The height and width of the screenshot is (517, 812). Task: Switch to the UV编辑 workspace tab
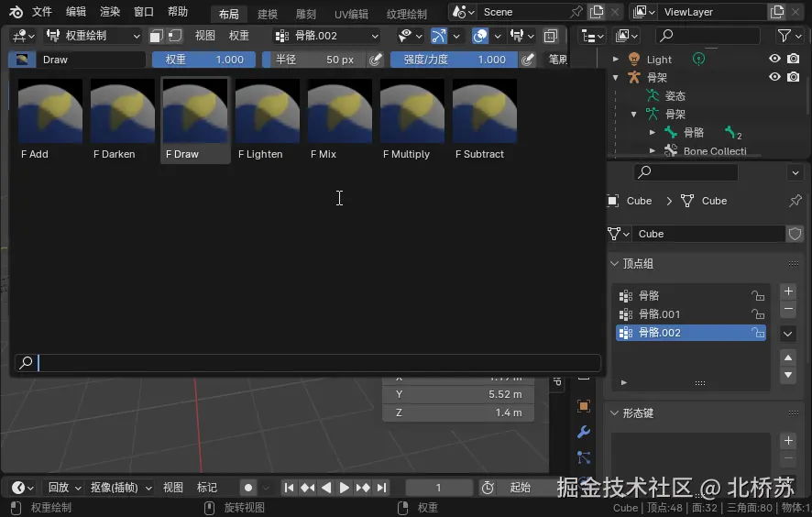click(351, 15)
